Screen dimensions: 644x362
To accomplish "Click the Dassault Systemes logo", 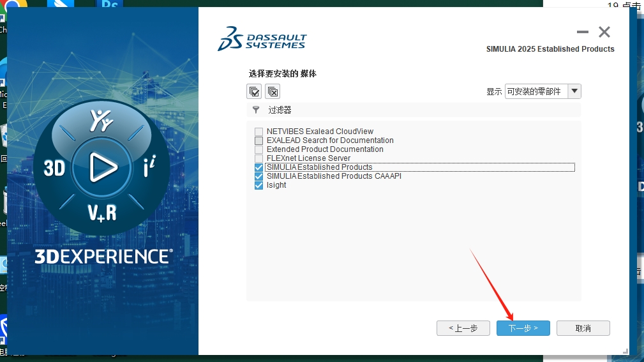I will click(262, 39).
